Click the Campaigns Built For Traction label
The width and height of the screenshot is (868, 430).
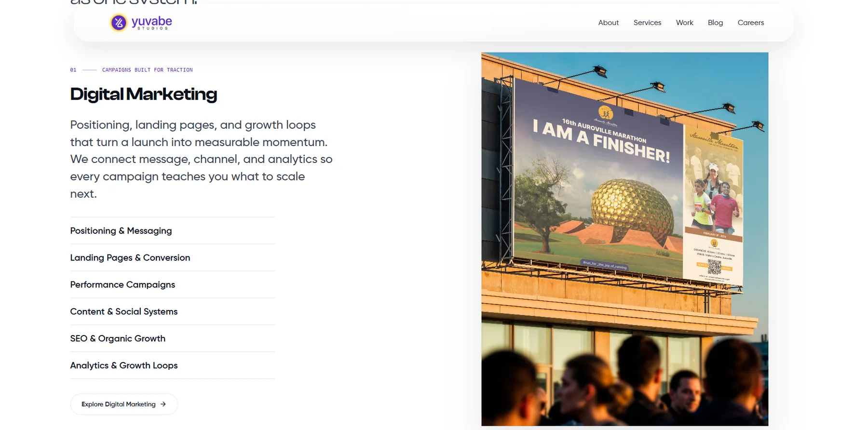click(147, 70)
